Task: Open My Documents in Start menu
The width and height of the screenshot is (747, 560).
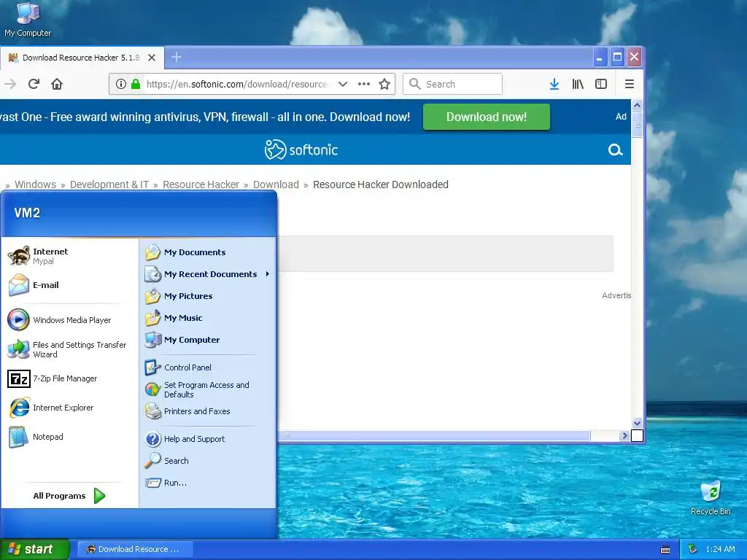Action: 207,252
